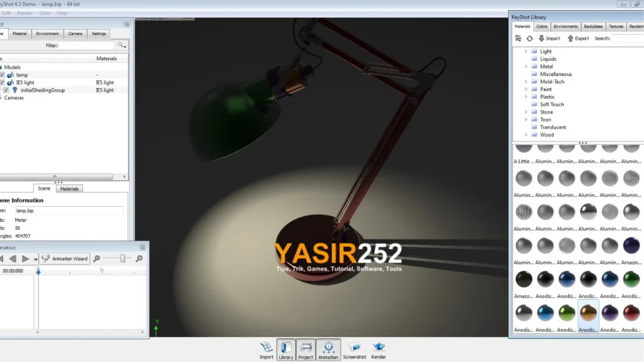Screen dimensions: 644x362
Task: Click the Render teapot icon
Action: pyautogui.click(x=378, y=350)
